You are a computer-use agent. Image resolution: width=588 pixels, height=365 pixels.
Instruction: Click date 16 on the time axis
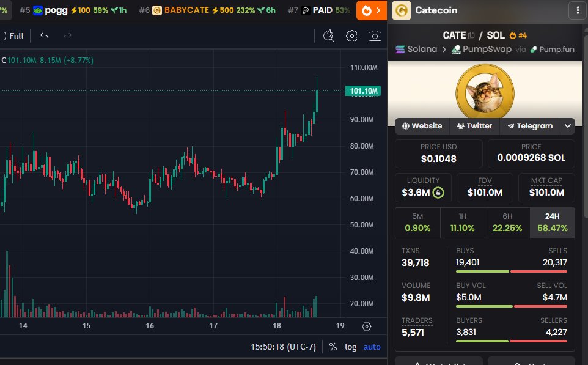(x=150, y=326)
